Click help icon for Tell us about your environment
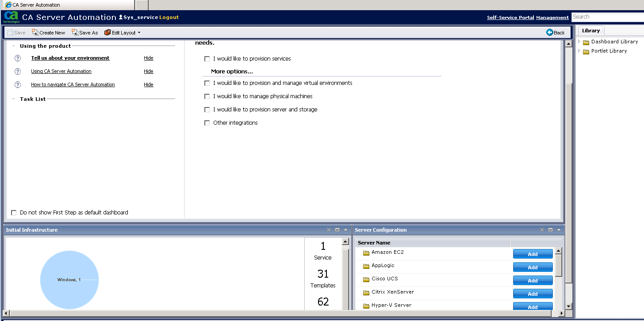Image resolution: width=644 pixels, height=321 pixels. 18,58
